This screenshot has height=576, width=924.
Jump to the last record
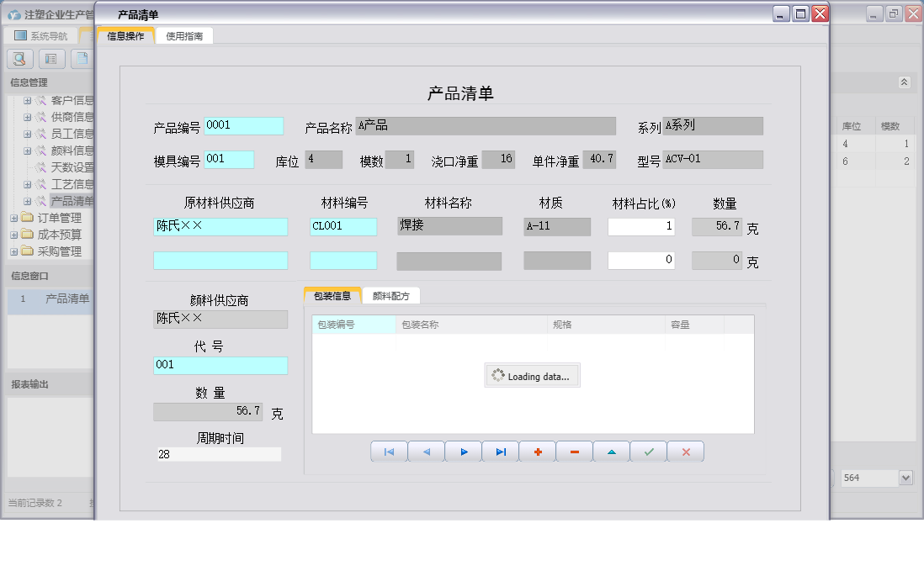(x=500, y=452)
